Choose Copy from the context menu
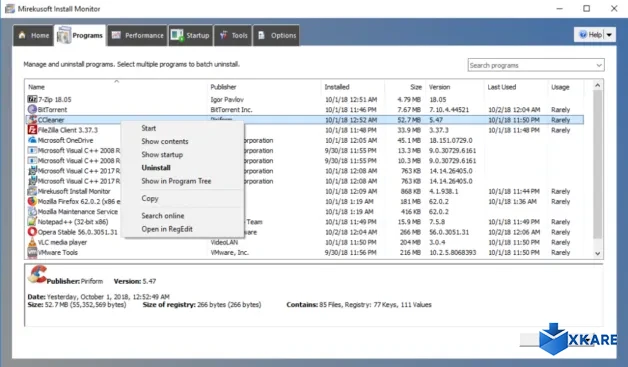Viewport: 628px width, 367px height. tap(150, 198)
